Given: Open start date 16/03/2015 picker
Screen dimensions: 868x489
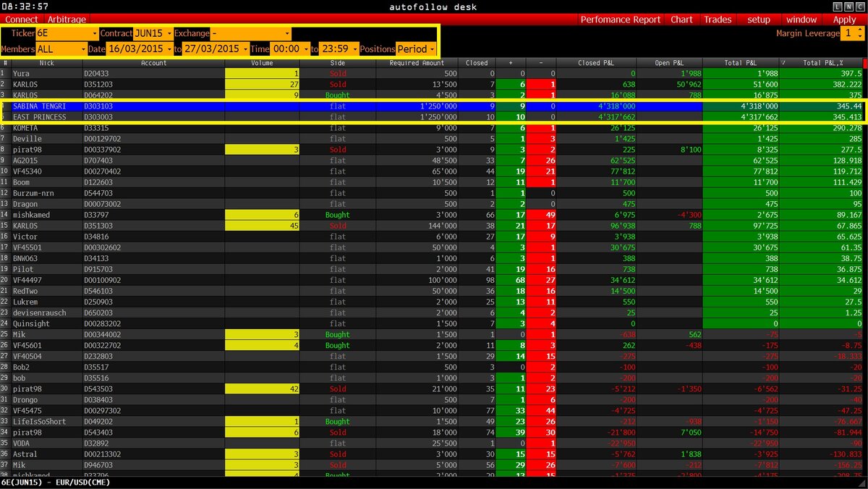Looking at the screenshot, I should 139,49.
